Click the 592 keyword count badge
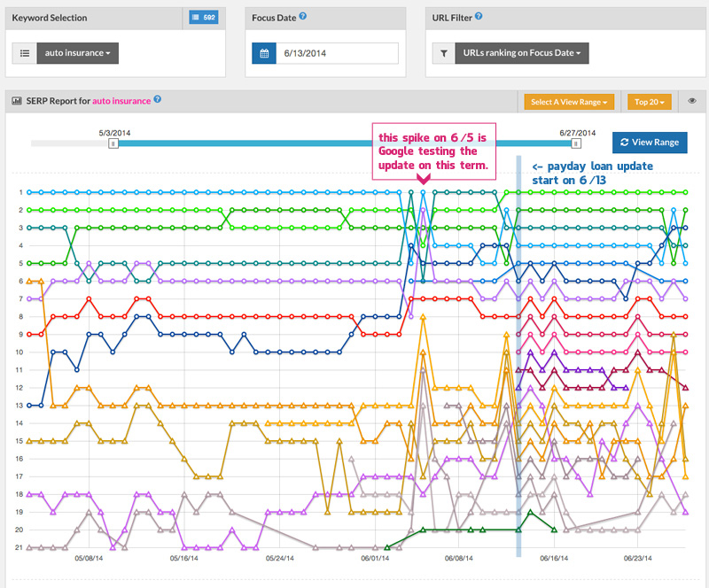The image size is (709, 588). click(x=205, y=17)
